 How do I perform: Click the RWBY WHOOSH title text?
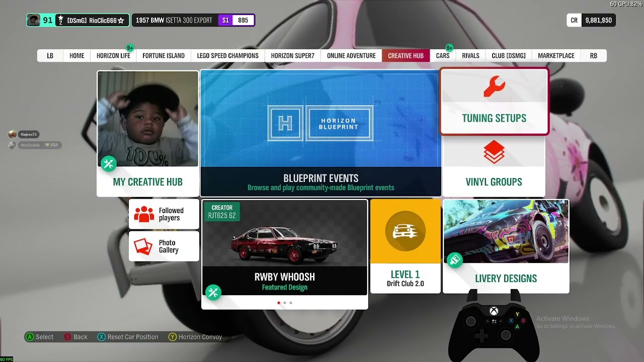285,277
